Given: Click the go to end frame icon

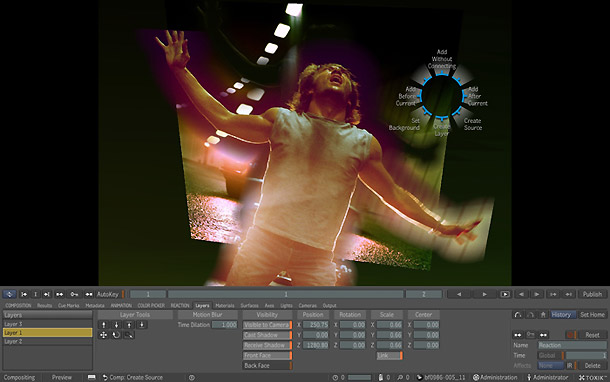Looking at the screenshot, I should (x=47, y=294).
